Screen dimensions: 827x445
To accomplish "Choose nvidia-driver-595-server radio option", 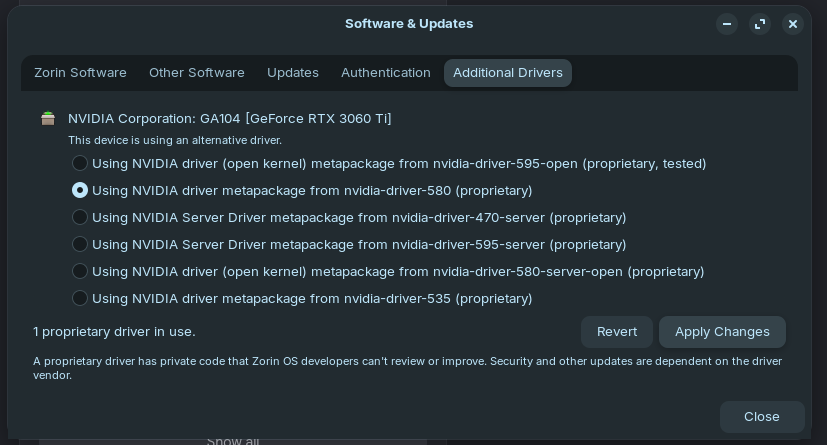I will click(80, 244).
